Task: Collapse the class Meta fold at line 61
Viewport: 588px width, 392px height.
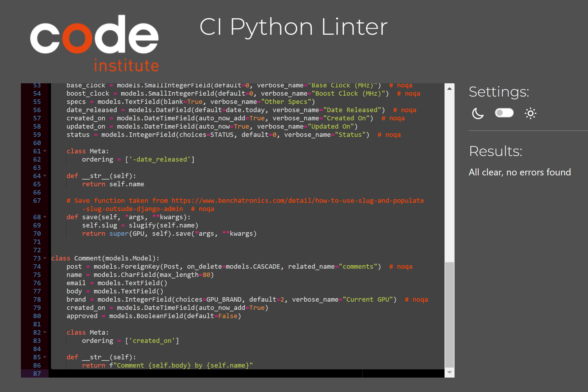Action: [x=45, y=151]
